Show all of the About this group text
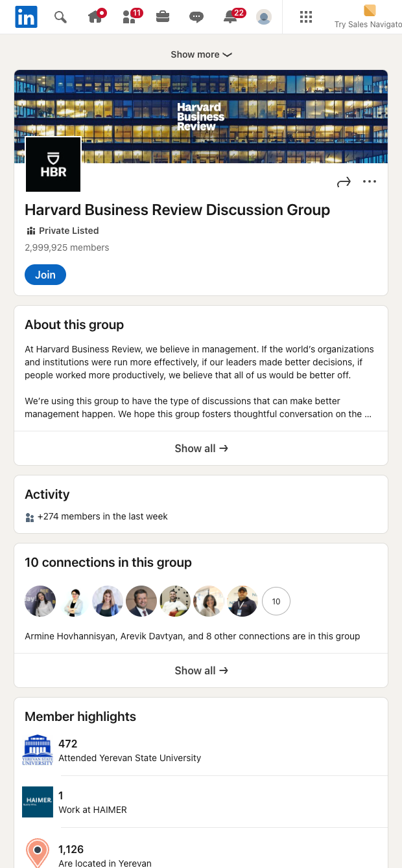 pyautogui.click(x=201, y=448)
